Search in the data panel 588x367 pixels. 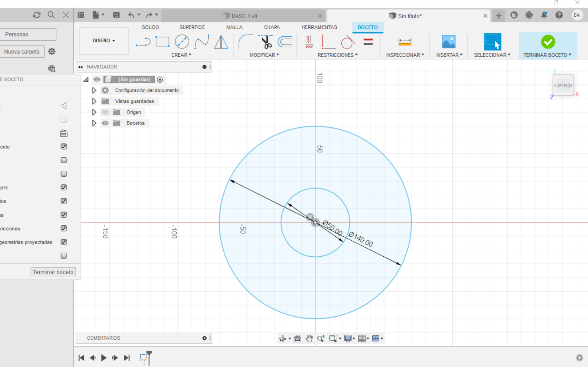(51, 15)
